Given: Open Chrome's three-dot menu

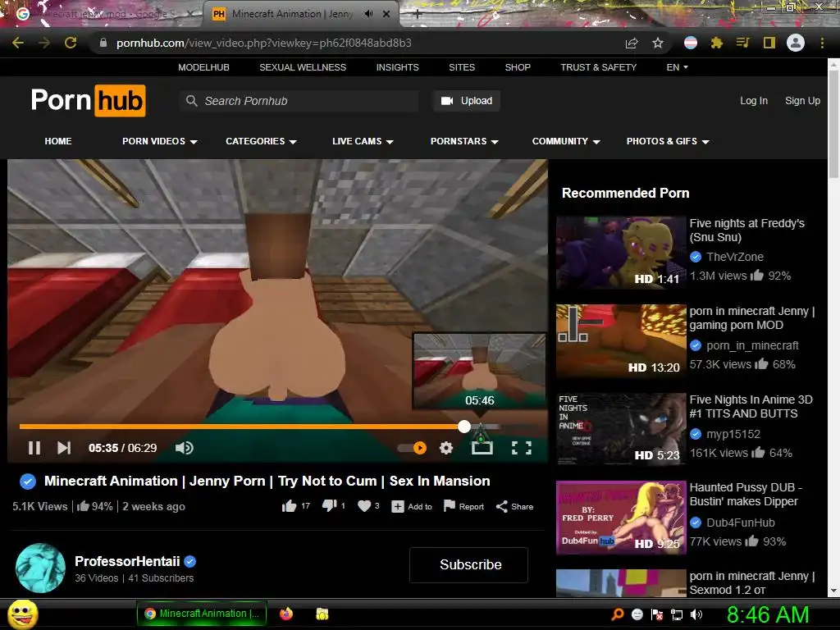Looking at the screenshot, I should pyautogui.click(x=822, y=43).
